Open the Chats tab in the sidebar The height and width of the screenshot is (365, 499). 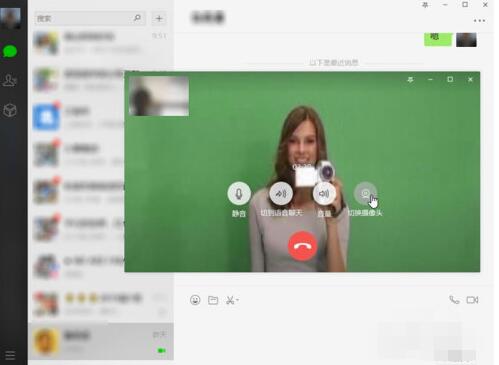10,52
